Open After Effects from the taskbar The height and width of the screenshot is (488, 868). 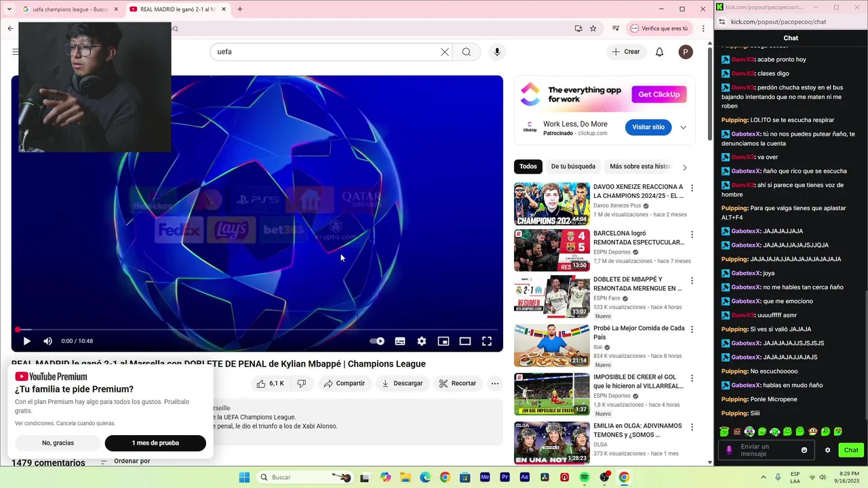pos(524,477)
